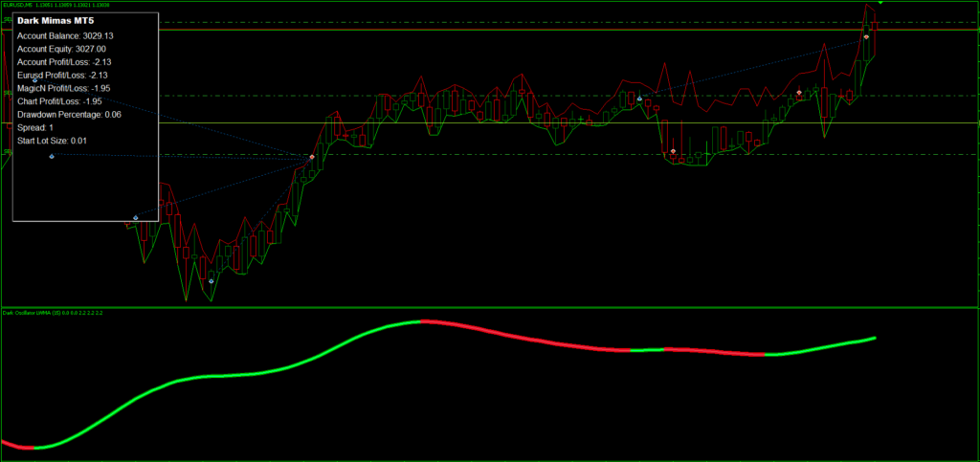
Task: Select the red marker below the solid green line
Action: [x=673, y=151]
